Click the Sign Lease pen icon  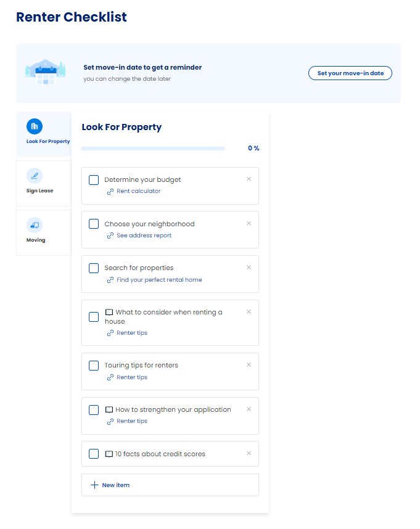tap(35, 176)
